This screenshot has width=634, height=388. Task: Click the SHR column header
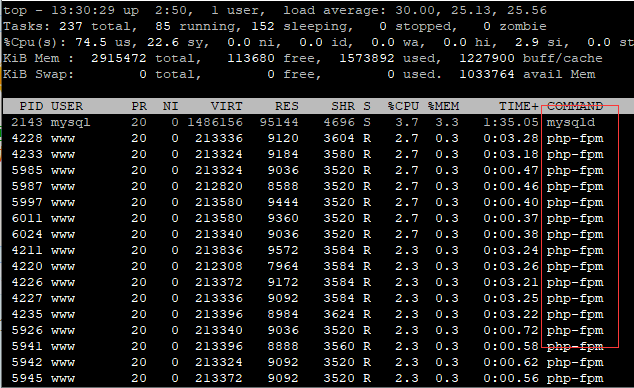click(343, 106)
